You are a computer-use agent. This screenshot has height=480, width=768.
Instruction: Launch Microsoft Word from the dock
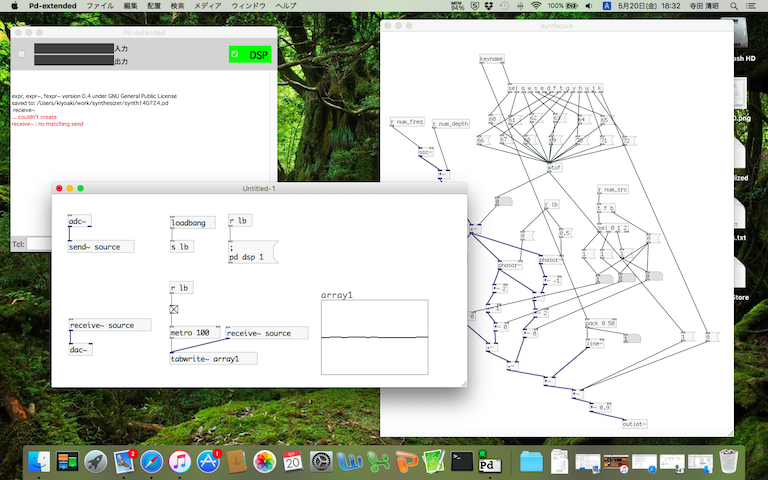(x=349, y=461)
